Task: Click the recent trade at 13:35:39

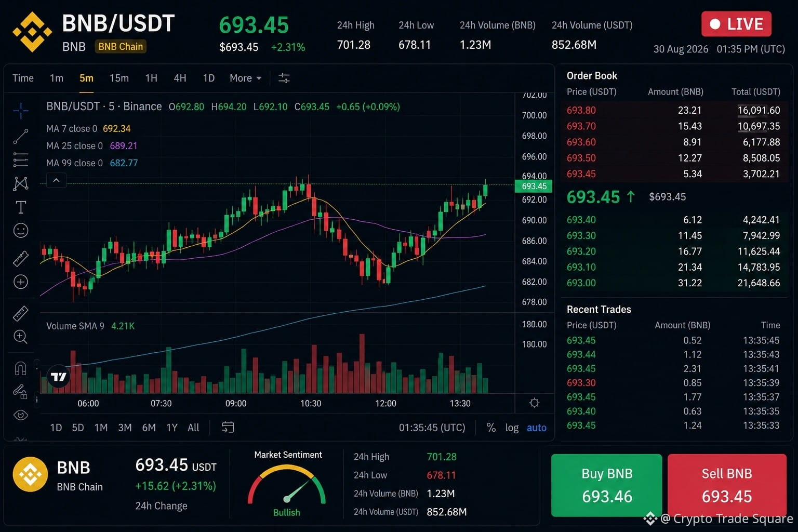Action: point(673,383)
